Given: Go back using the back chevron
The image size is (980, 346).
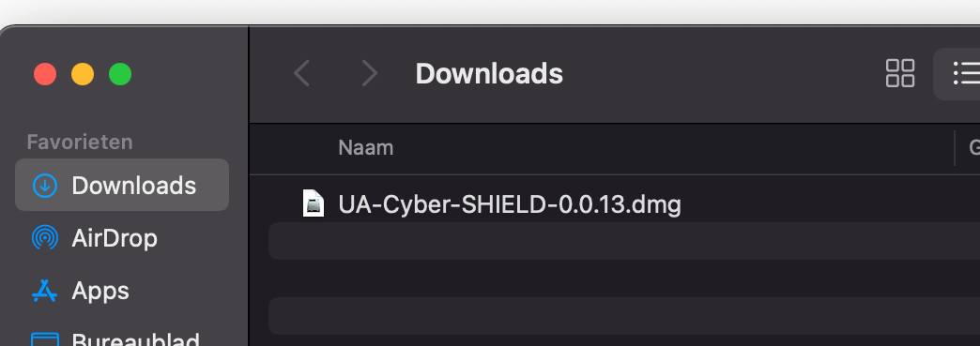Looking at the screenshot, I should click(302, 74).
